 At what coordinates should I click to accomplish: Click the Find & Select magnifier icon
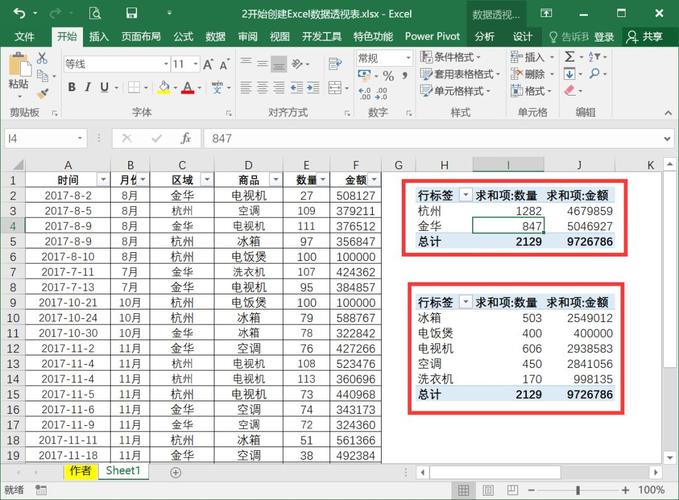pos(595,74)
